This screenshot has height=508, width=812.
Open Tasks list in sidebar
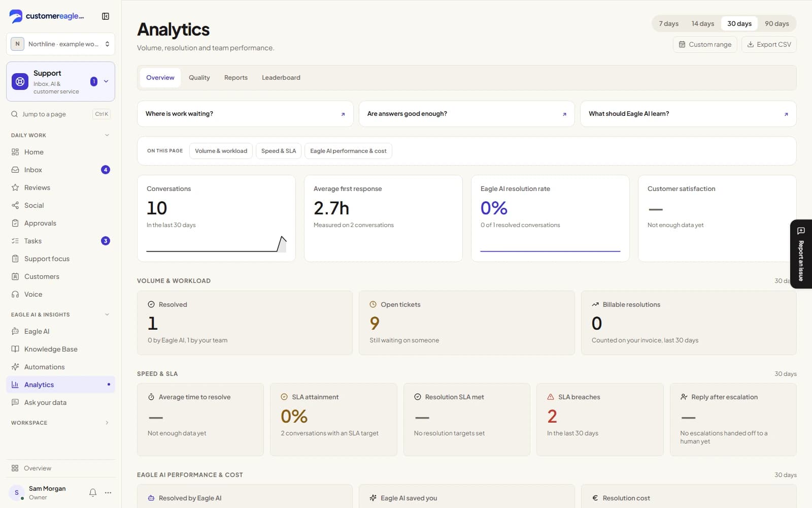(60, 241)
